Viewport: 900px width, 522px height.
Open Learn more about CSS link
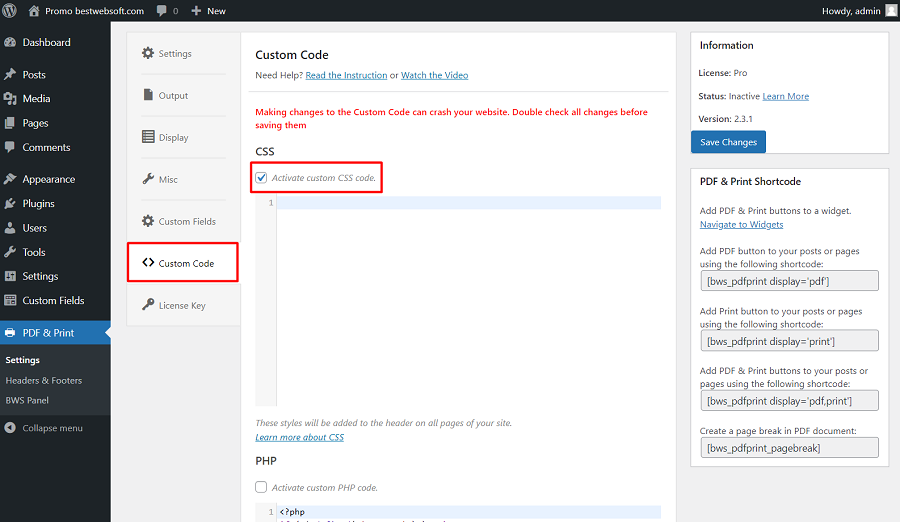300,437
